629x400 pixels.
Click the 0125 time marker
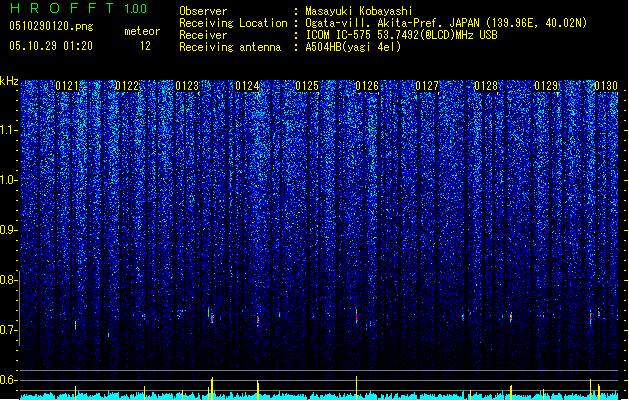(x=307, y=86)
